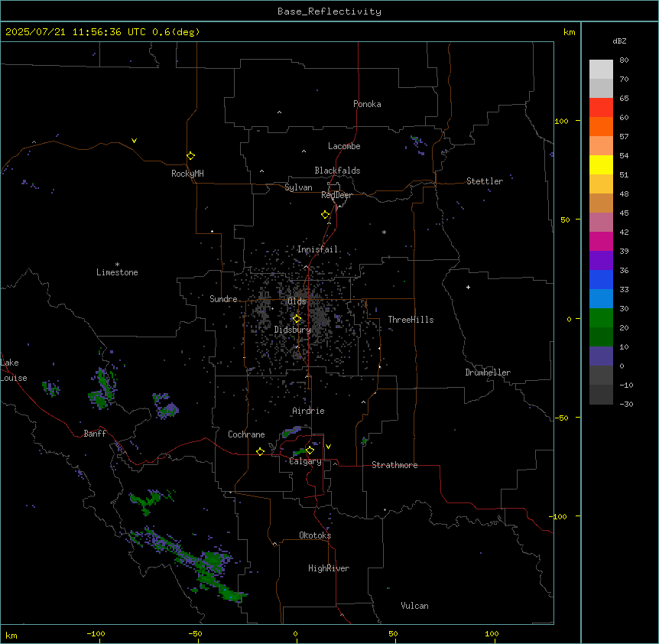
Task: Click the km unit label at bottom left
Action: [x=11, y=635]
